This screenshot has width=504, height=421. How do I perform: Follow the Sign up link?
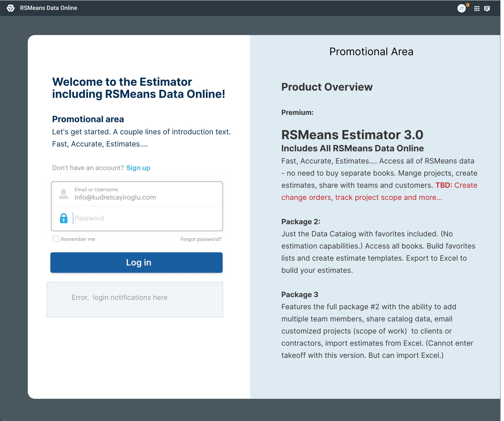pyautogui.click(x=138, y=168)
